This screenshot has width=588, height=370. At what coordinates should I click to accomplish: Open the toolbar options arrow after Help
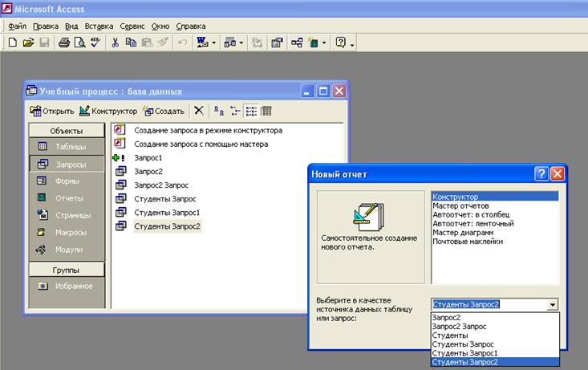tap(352, 45)
